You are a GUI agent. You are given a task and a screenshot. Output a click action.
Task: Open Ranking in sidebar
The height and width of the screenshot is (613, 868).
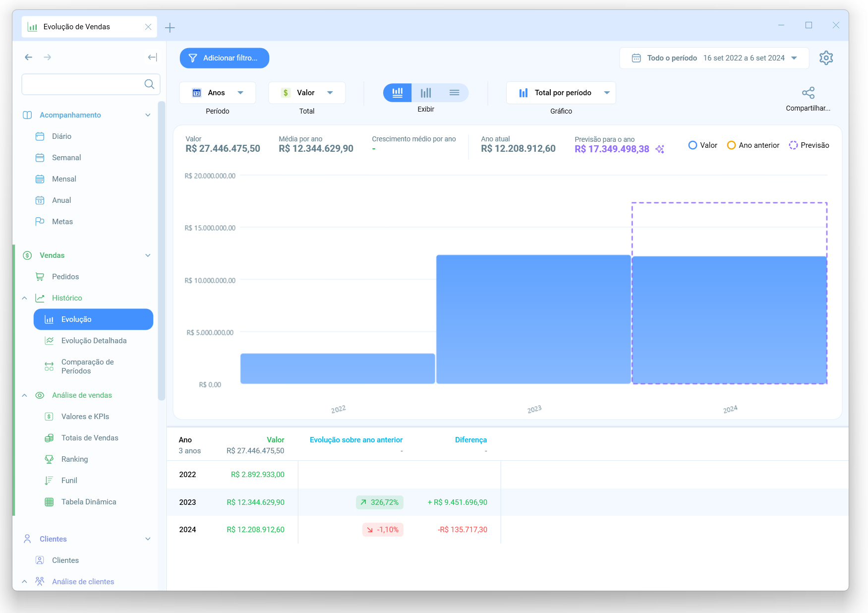pyautogui.click(x=74, y=459)
